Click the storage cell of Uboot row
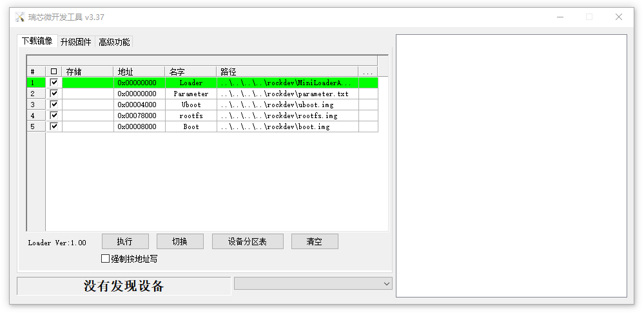644x313 pixels. click(x=88, y=105)
